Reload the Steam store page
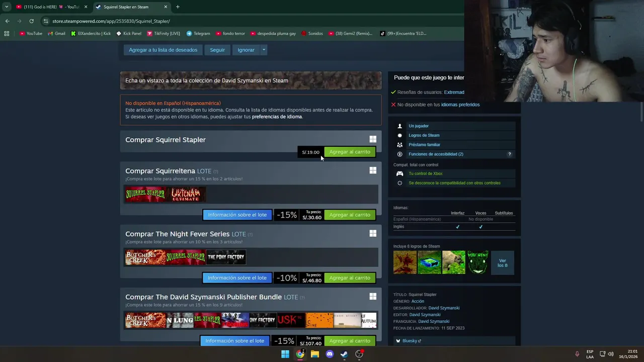This screenshot has height=362, width=644. (31, 21)
